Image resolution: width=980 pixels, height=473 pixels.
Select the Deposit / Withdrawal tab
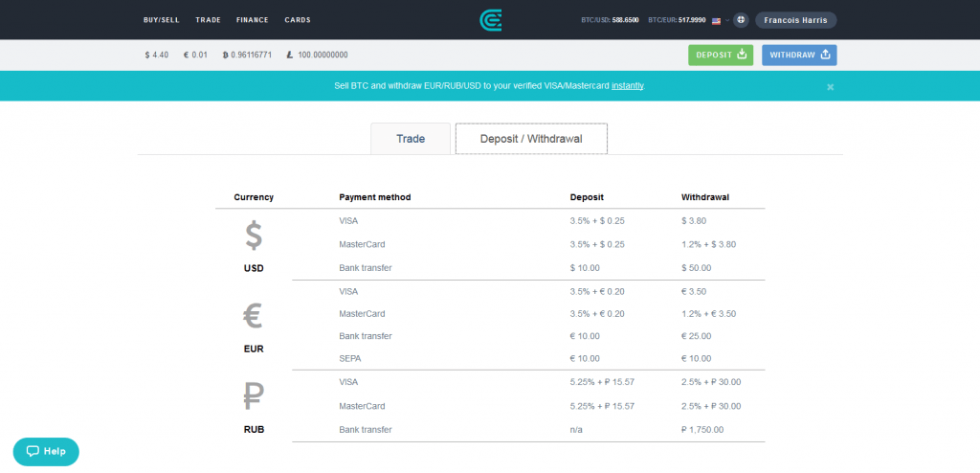point(531,139)
